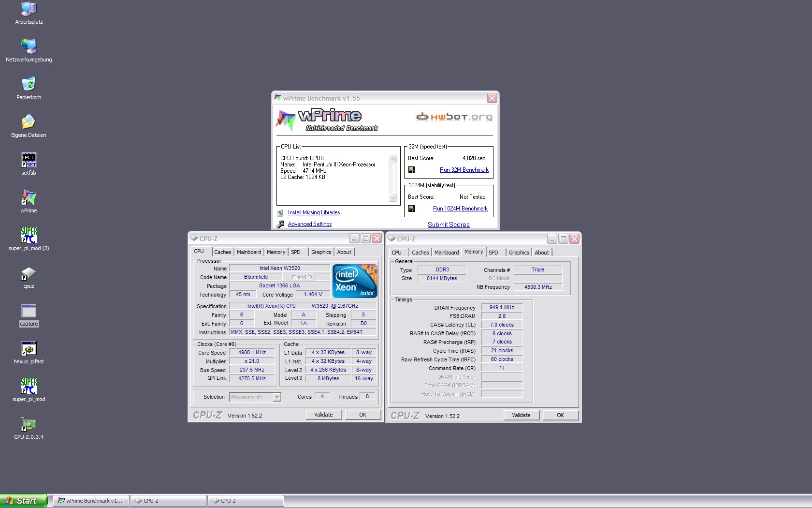
Task: Click the NB Frequency value 4508.3 MHz
Action: [x=538, y=287]
